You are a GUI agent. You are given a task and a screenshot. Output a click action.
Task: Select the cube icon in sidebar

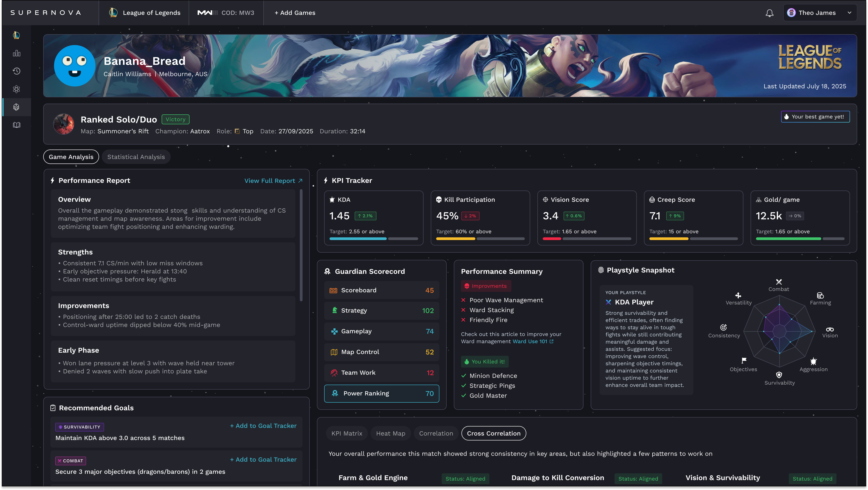(x=16, y=107)
